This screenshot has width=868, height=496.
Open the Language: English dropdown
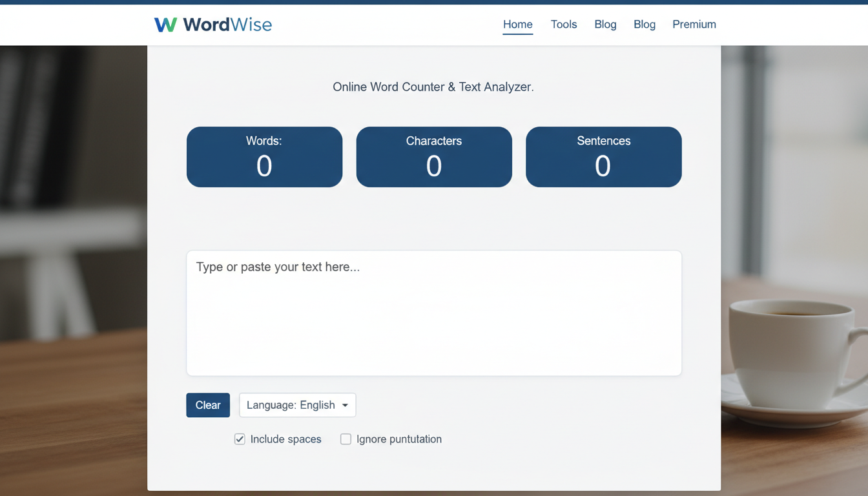[297, 405]
